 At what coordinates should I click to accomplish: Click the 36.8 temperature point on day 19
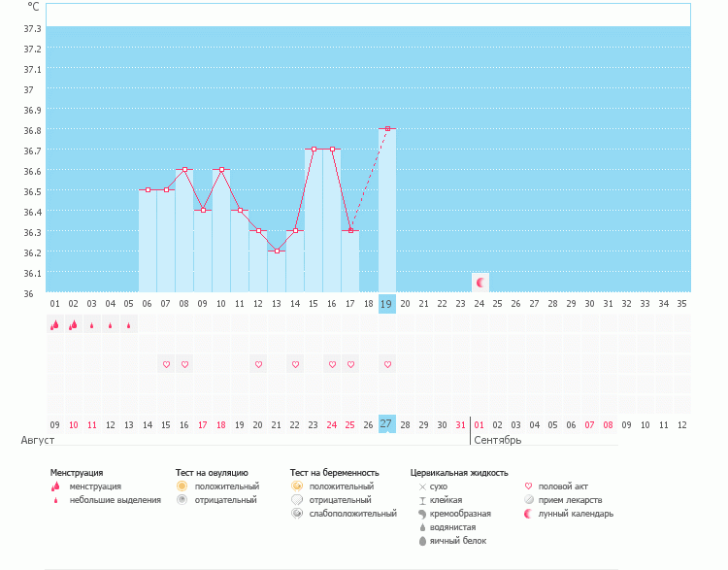tap(387, 128)
